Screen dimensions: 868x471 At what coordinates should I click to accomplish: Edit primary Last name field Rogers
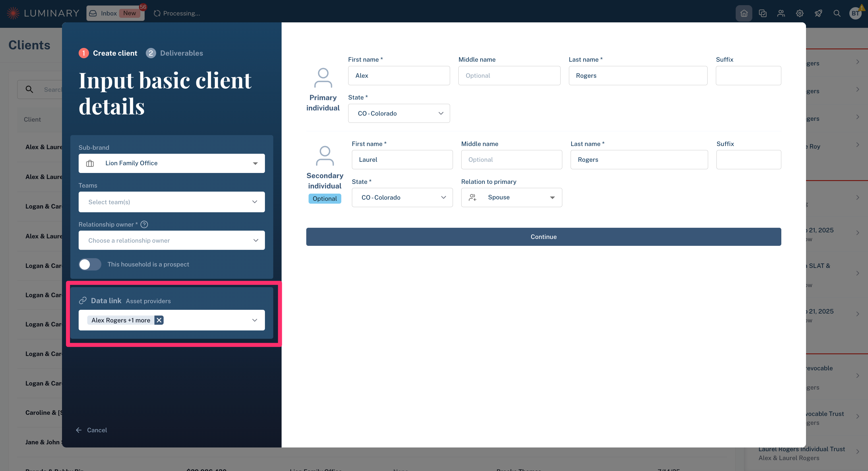(x=638, y=76)
